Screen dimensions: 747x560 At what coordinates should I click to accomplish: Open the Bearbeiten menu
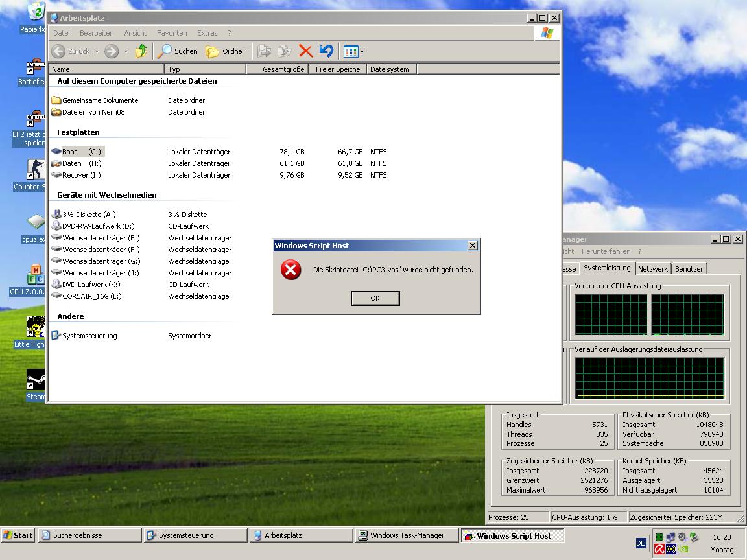[97, 33]
